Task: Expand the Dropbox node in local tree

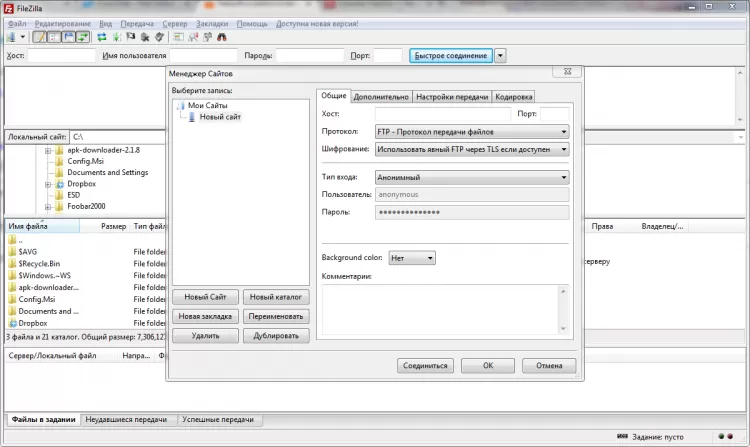Action: pos(47,185)
